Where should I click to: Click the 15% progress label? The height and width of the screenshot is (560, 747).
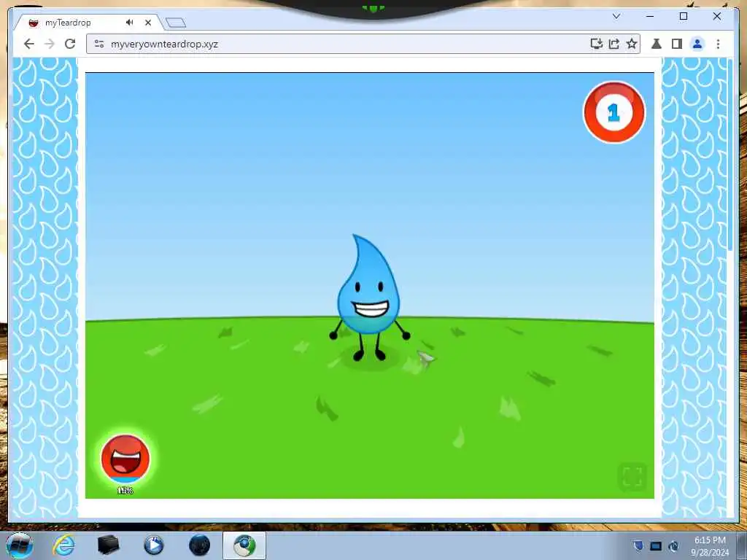point(125,490)
